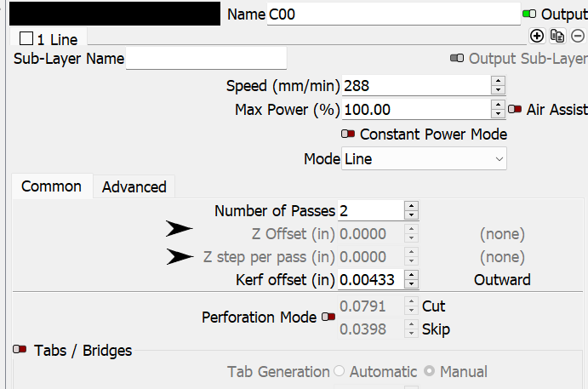Toggle the Output switch for layer C00
The image size is (588, 389).
point(529,14)
